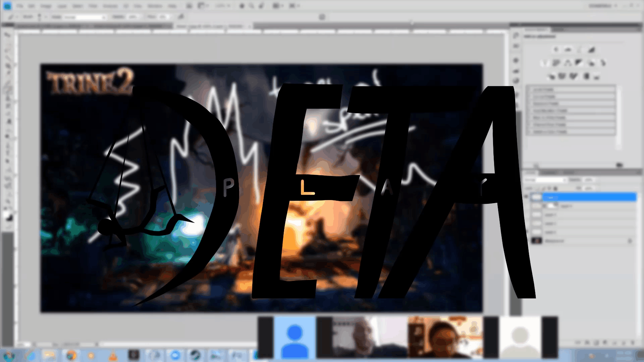Toggle visibility of the Background layer
Image resolution: width=644 pixels, height=362 pixels.
pos(526,241)
